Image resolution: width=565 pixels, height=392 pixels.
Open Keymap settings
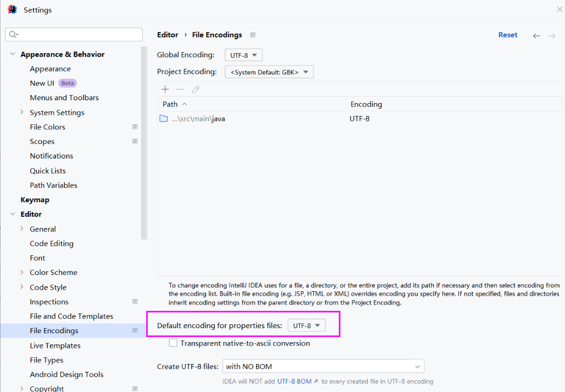click(x=35, y=199)
